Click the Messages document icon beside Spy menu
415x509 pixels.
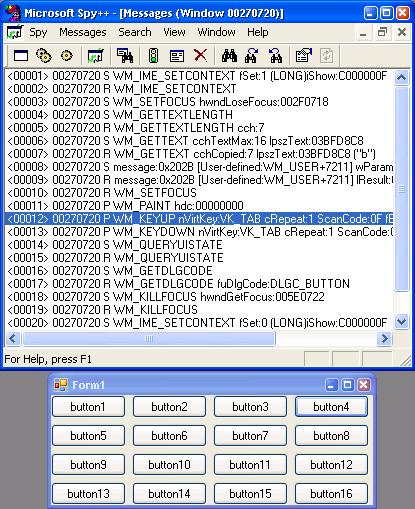[15, 32]
